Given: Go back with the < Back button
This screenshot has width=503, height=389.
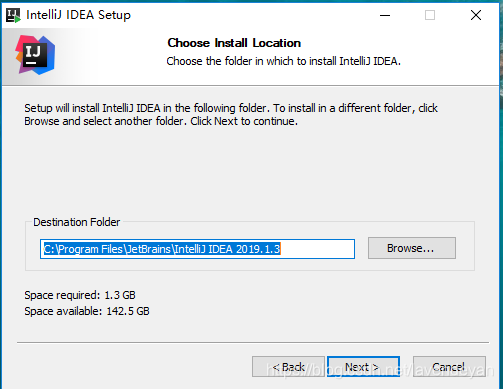Looking at the screenshot, I should coord(288,367).
